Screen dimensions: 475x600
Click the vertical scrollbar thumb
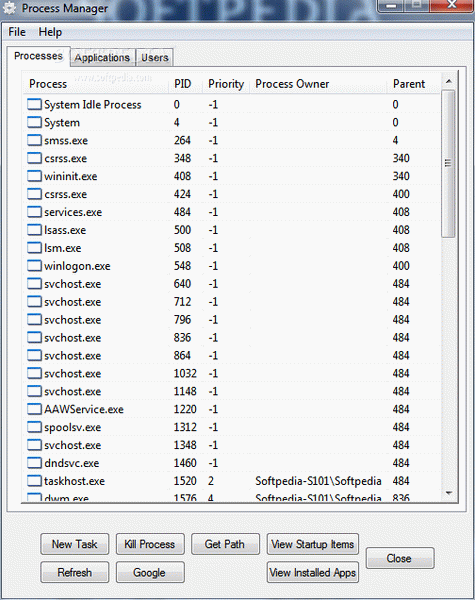click(448, 164)
